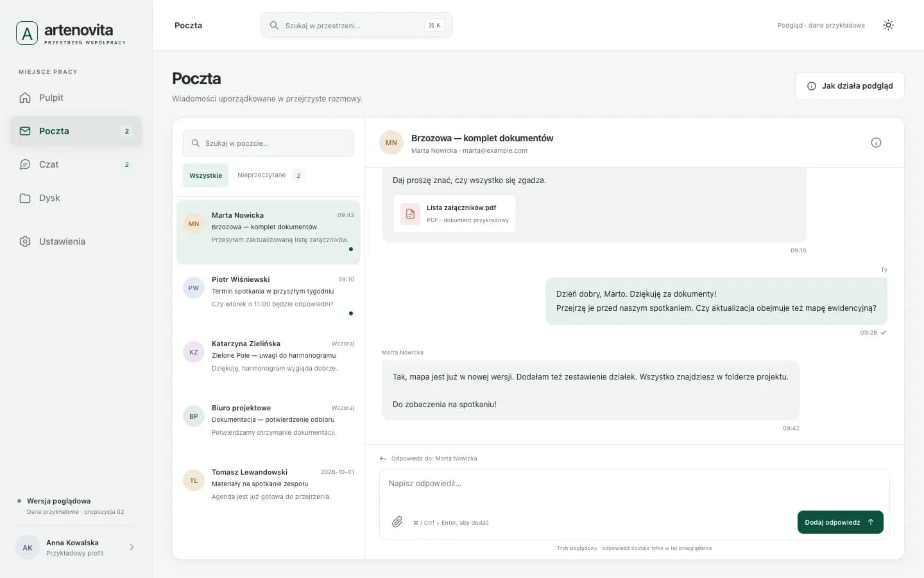924x578 pixels.
Task: Open Ustawienia settings in sidebar
Action: click(76, 241)
